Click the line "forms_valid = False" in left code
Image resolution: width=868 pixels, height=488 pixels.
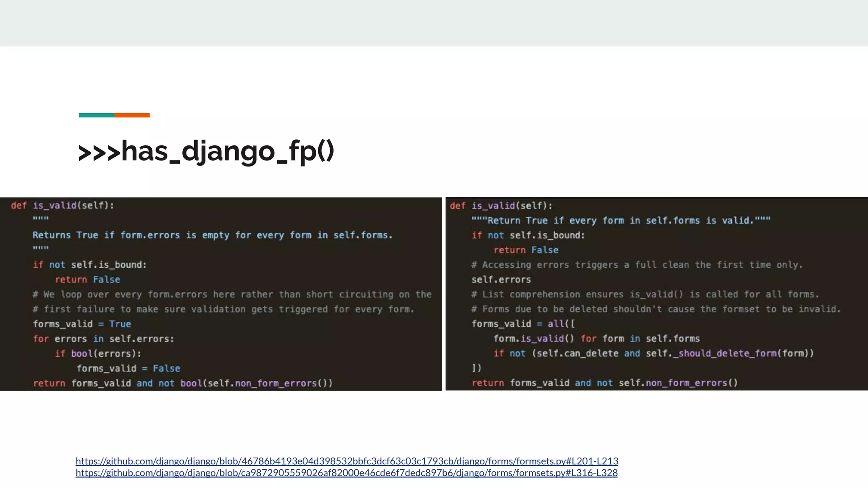[x=128, y=369]
